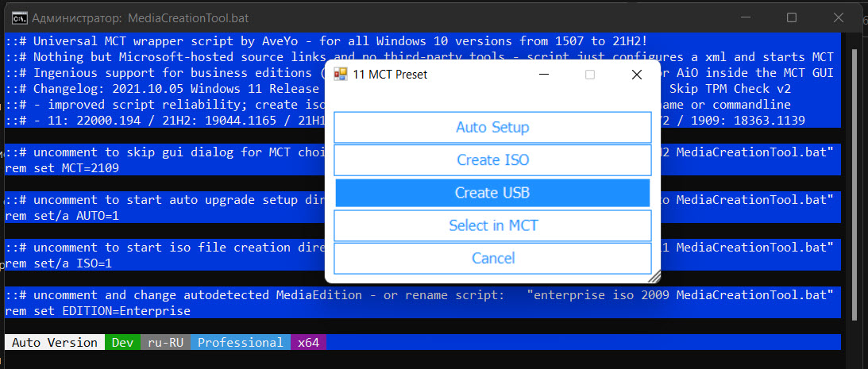
Task: Click the Auto Setup preset button
Action: coord(492,127)
